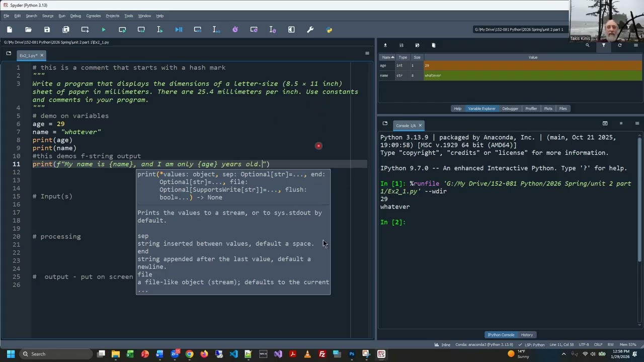
Task: Close the Ex2_1.py editor tab
Action: (42, 55)
